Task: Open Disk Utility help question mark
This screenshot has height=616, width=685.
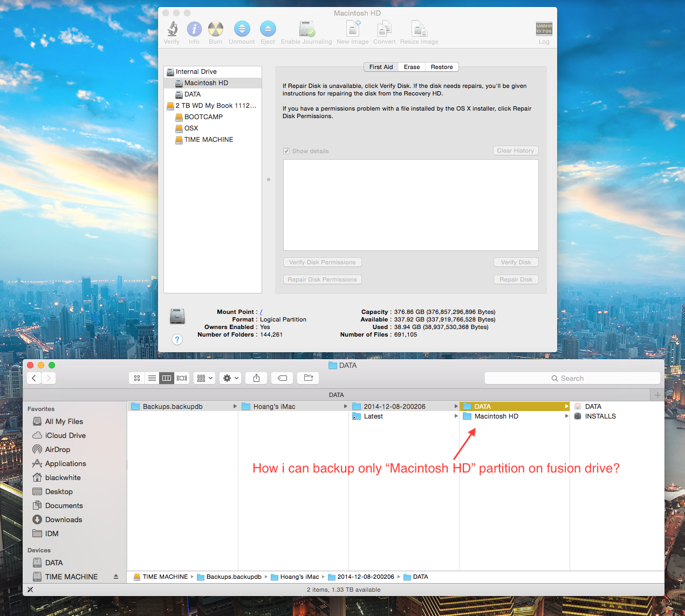Action: [x=177, y=339]
